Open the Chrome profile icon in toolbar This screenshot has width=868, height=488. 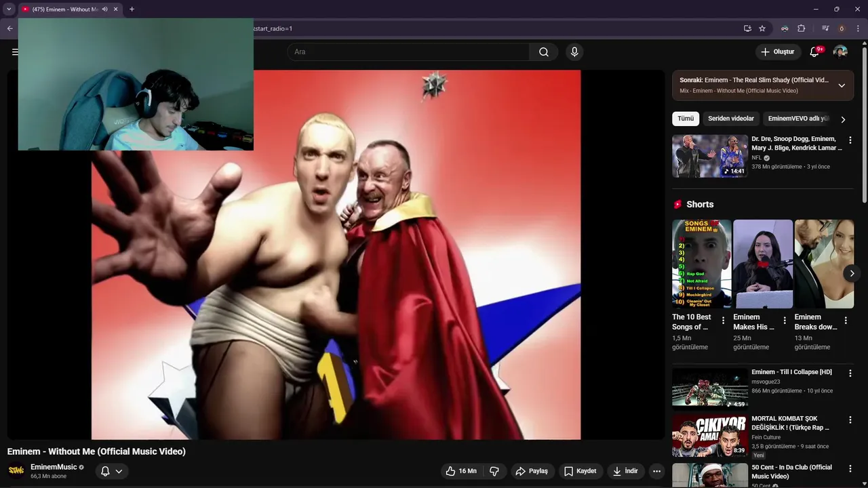click(842, 28)
